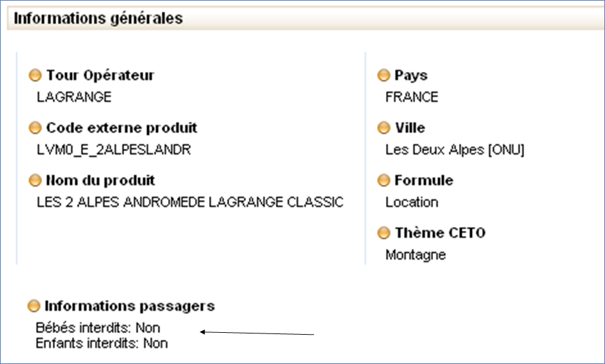Select the product code LVM0_E_2ALPESLANDR
Screen dimensions: 605x364
point(113,150)
